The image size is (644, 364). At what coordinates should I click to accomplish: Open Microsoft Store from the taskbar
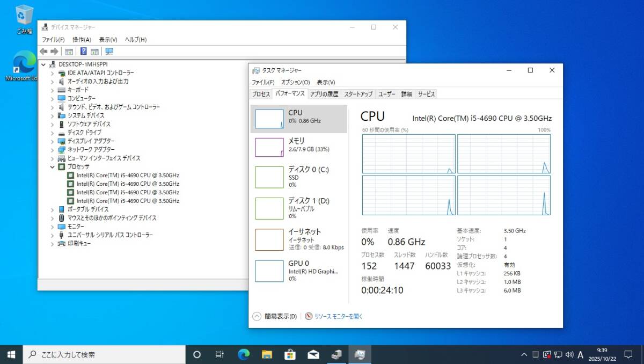[290, 354]
